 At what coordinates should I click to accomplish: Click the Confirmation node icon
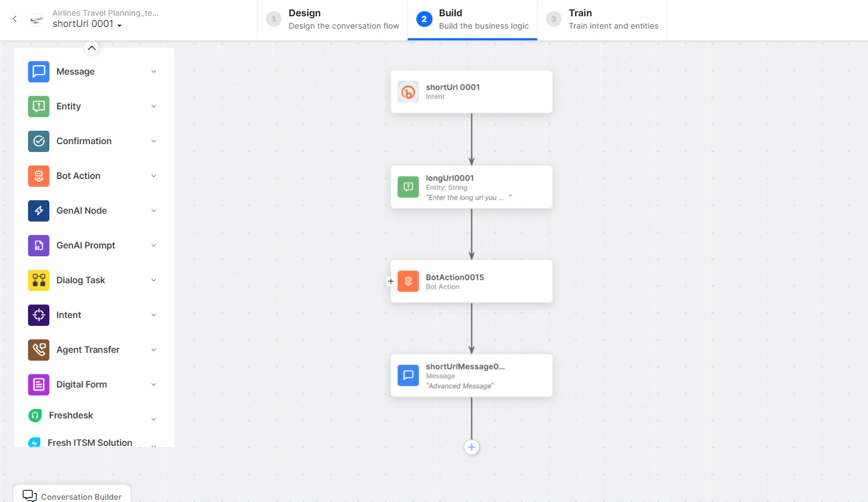tap(38, 141)
